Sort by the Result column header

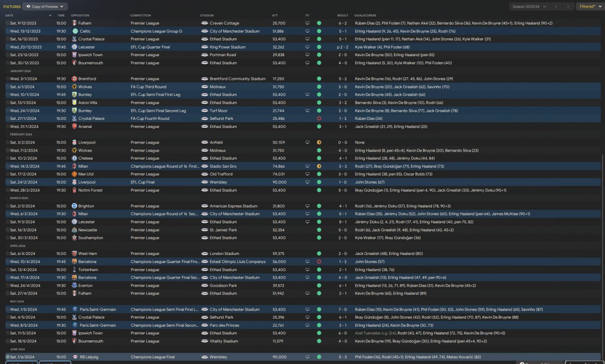(x=343, y=16)
